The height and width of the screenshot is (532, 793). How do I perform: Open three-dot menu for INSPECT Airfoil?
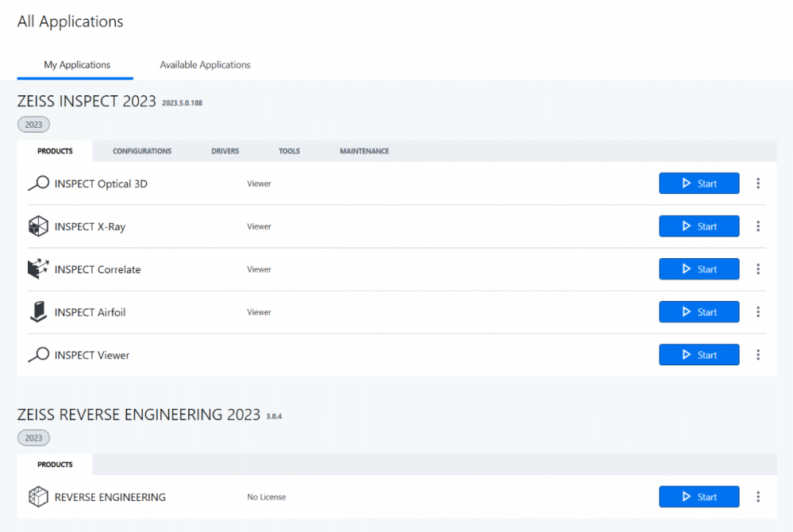[x=758, y=312]
